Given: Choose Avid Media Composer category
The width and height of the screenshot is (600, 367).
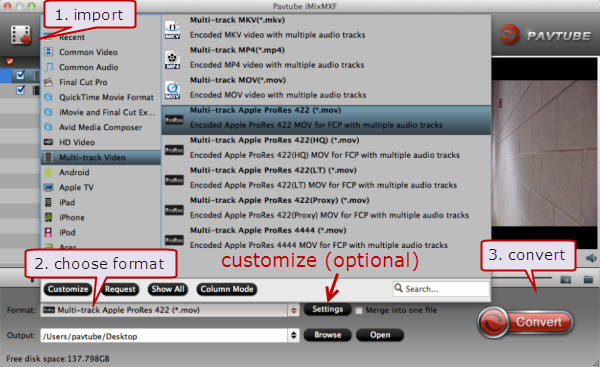Looking at the screenshot, I should click(100, 127).
